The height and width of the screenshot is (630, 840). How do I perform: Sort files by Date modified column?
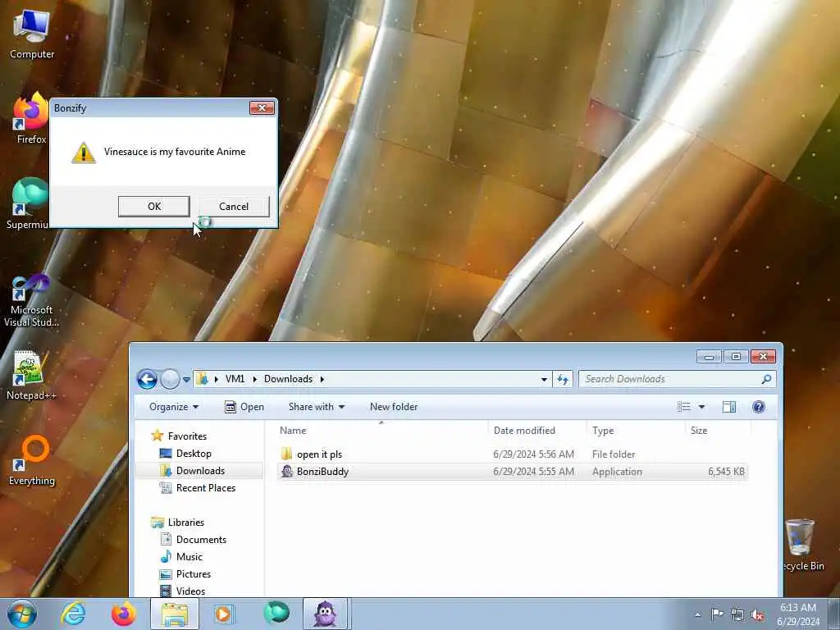(537, 430)
